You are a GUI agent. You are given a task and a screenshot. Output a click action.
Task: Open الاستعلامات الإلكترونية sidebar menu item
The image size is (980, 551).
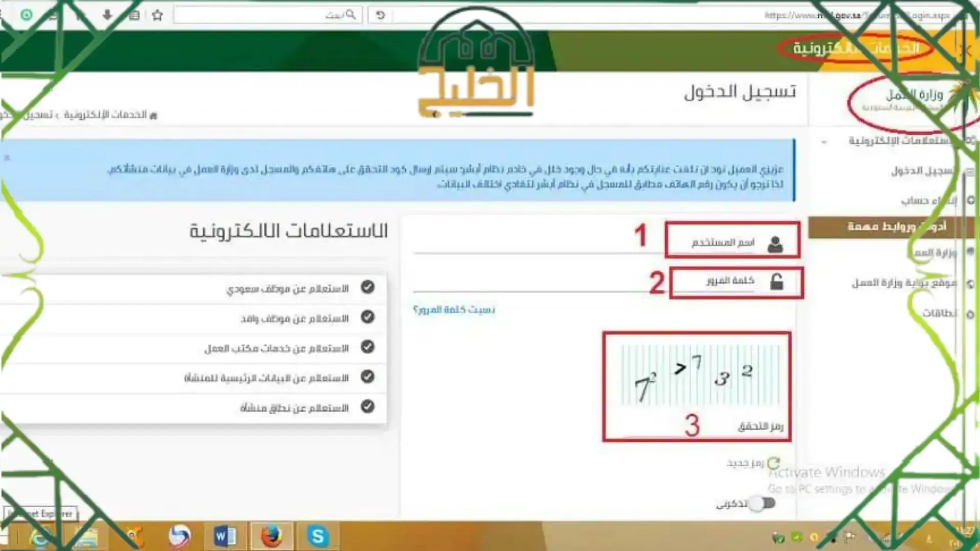903,140
